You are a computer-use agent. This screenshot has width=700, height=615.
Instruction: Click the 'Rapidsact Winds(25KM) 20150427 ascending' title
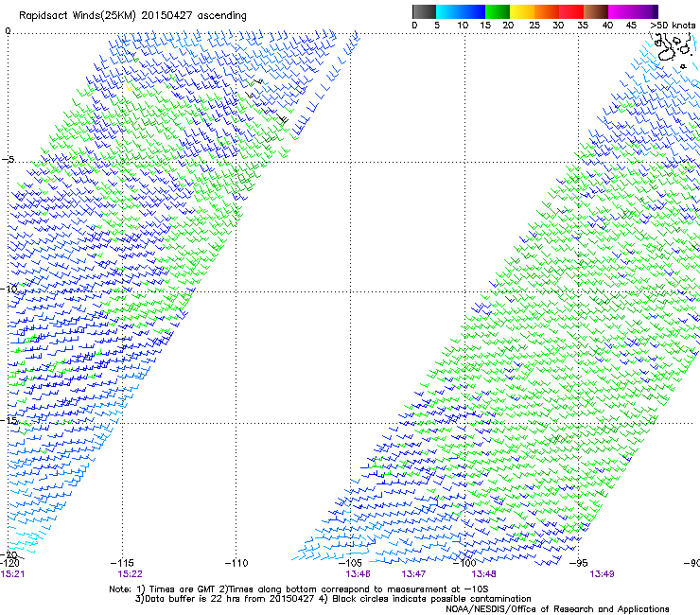(x=132, y=16)
